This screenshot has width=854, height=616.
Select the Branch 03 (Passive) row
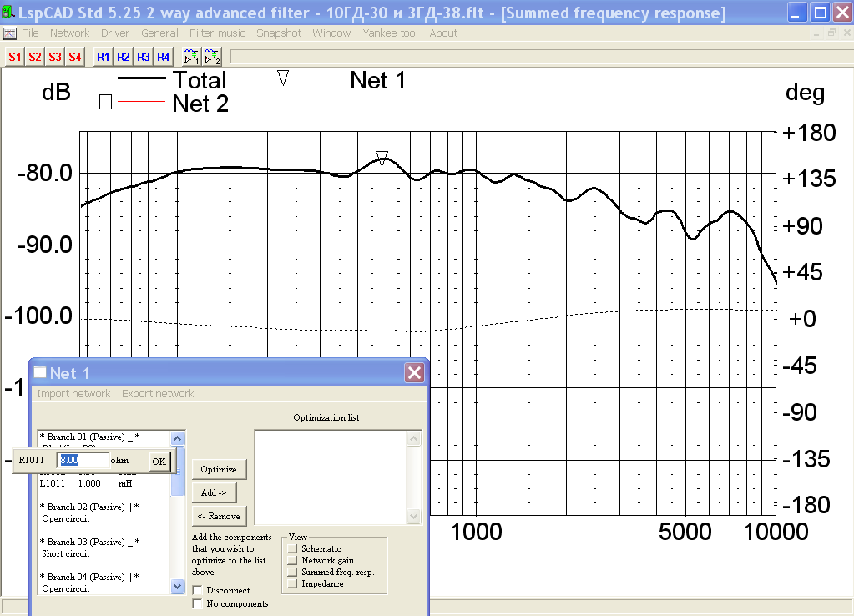tap(90, 542)
